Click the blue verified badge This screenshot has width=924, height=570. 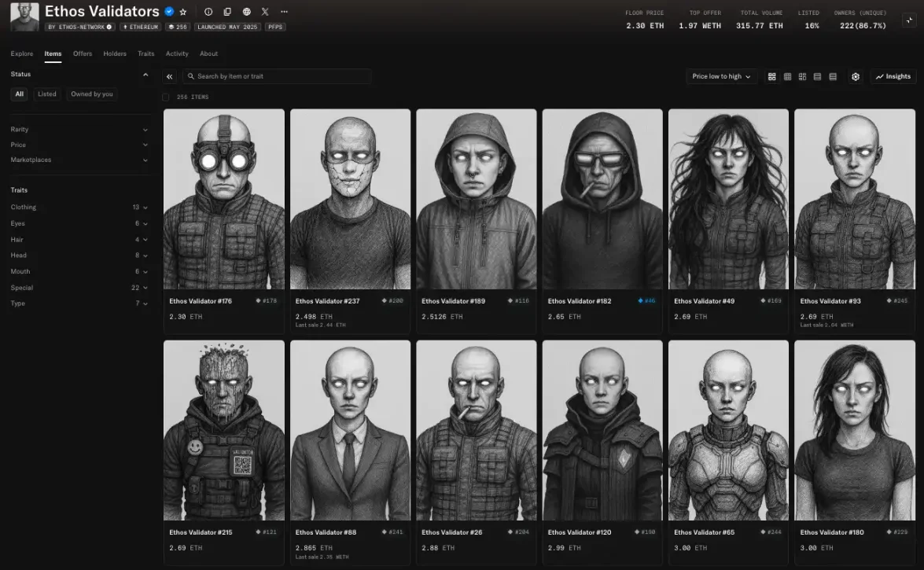coord(169,12)
